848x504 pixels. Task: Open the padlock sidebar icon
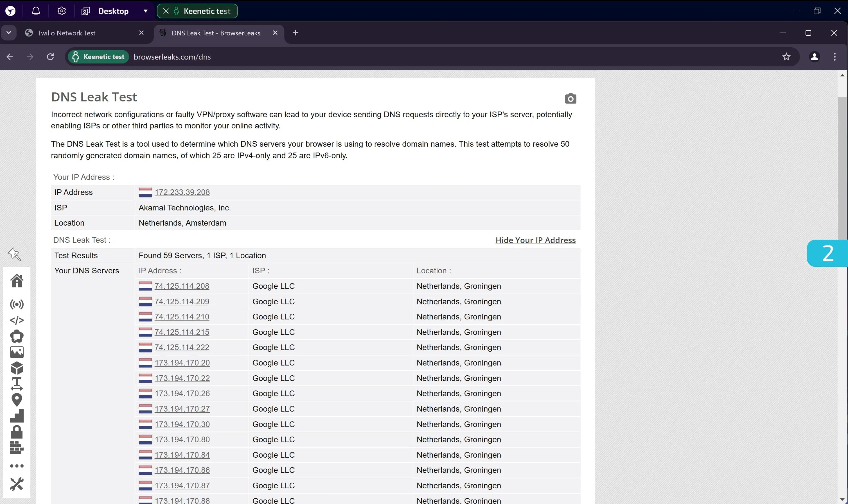pyautogui.click(x=17, y=432)
